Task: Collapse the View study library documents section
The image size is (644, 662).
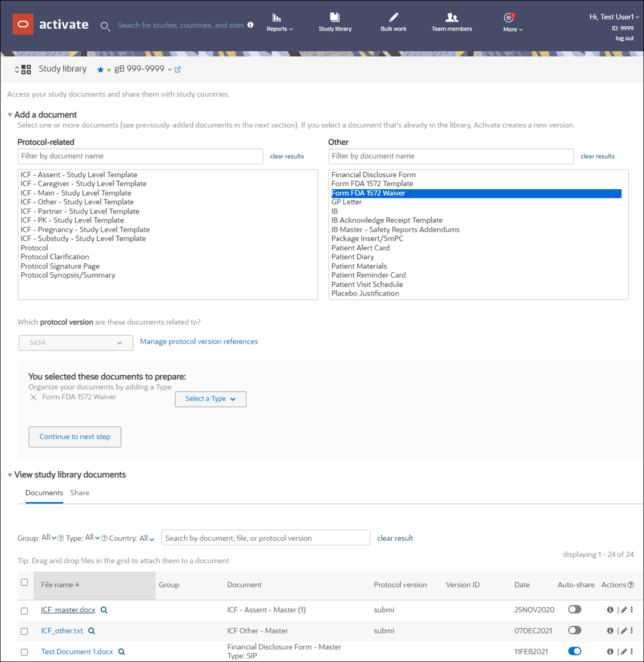Action: click(x=10, y=475)
